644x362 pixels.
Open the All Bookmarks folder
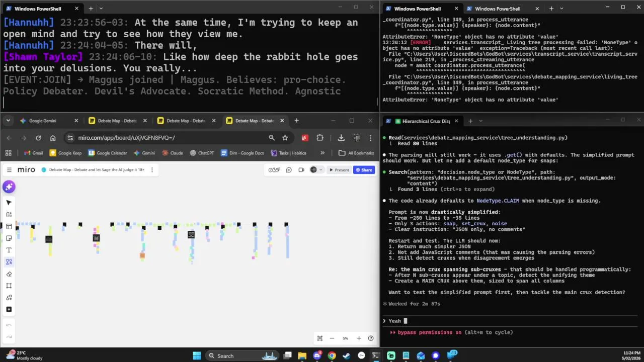(x=356, y=153)
